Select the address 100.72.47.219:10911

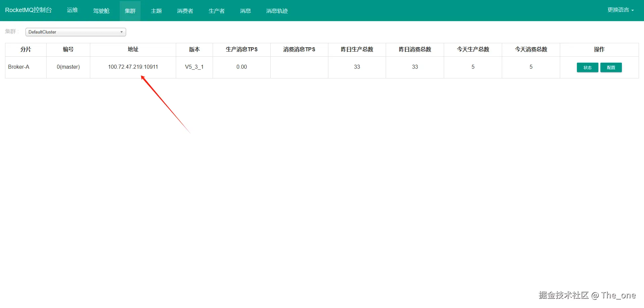[133, 67]
